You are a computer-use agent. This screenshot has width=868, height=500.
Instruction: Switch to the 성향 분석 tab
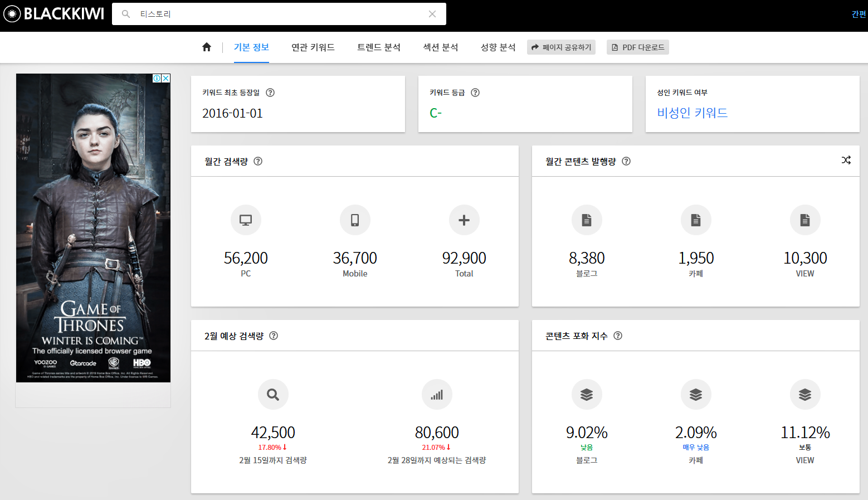pos(498,47)
